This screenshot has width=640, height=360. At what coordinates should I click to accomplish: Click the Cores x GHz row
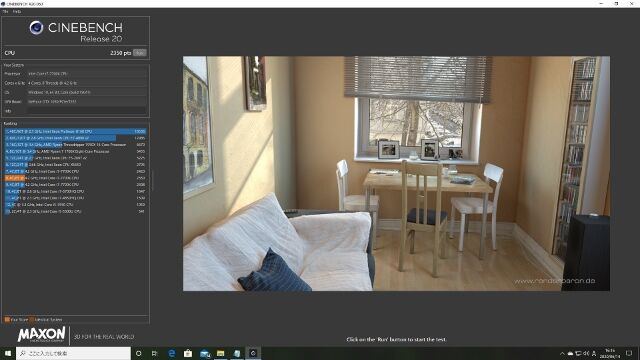(x=76, y=83)
